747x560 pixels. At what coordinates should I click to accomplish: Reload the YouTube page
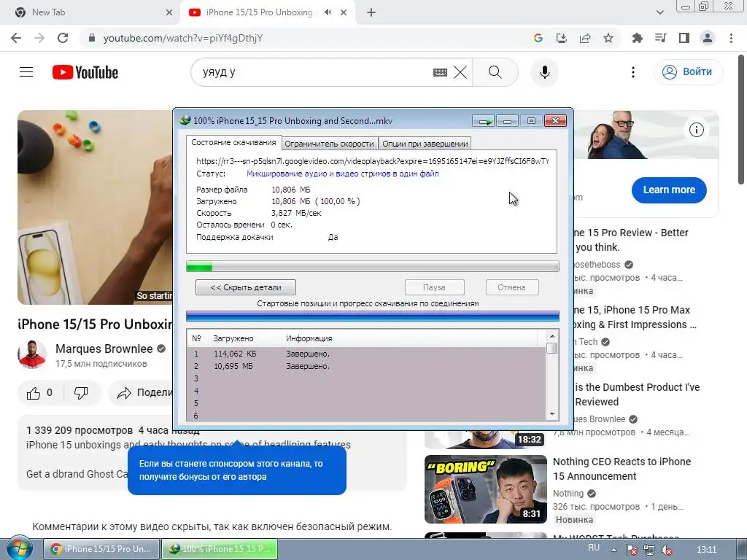63,38
